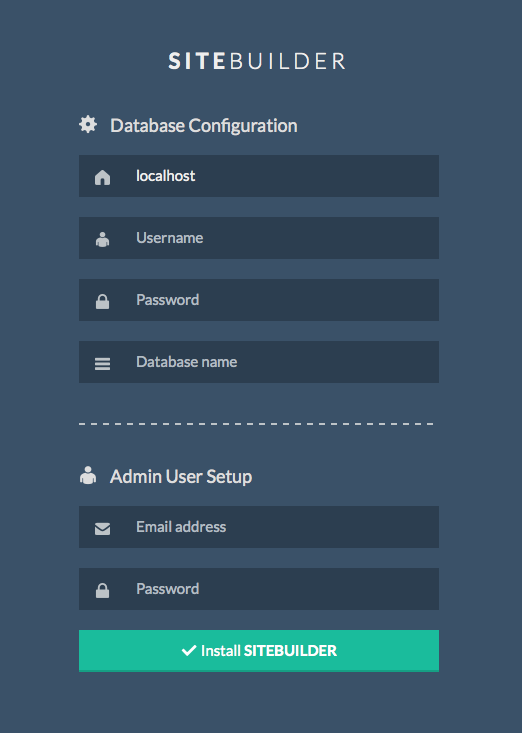Viewport: 522px width, 733px height.
Task: Focus the database Username input field
Action: click(x=259, y=238)
